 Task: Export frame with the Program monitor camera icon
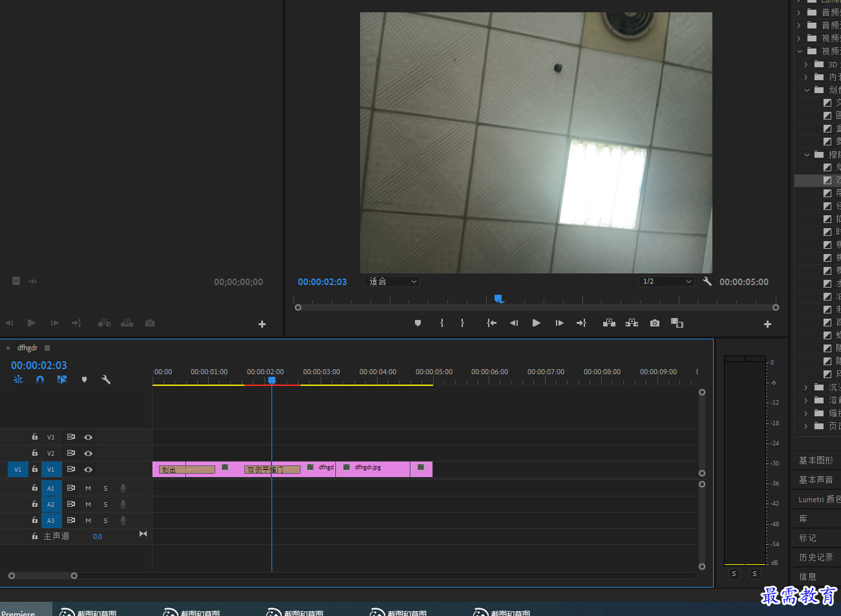pyautogui.click(x=655, y=323)
